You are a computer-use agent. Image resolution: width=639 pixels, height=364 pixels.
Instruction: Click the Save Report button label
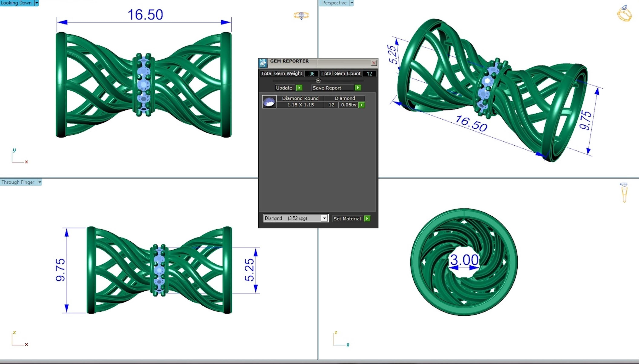[x=327, y=88]
